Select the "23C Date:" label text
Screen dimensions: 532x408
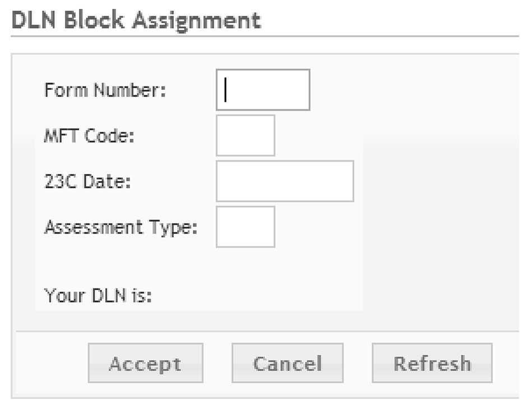87,182
